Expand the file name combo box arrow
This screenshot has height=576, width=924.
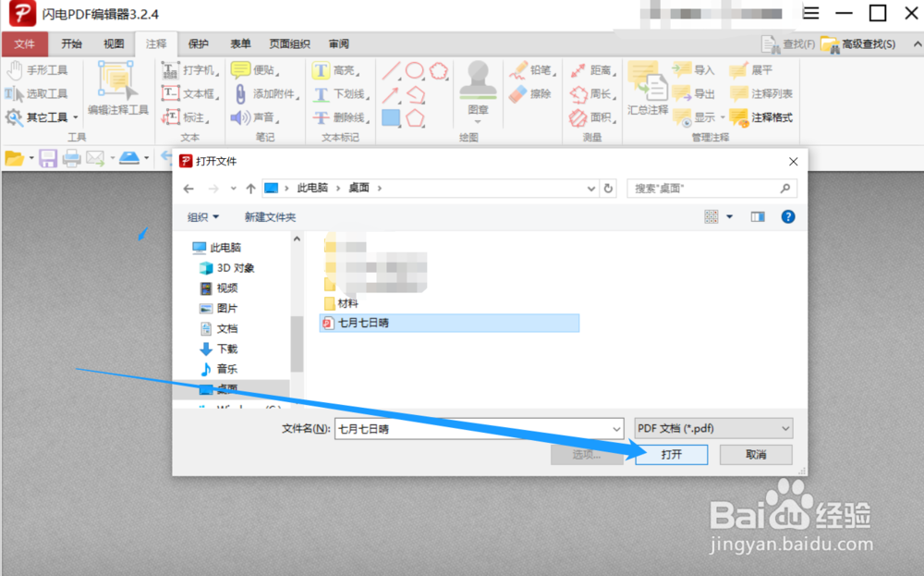point(616,429)
